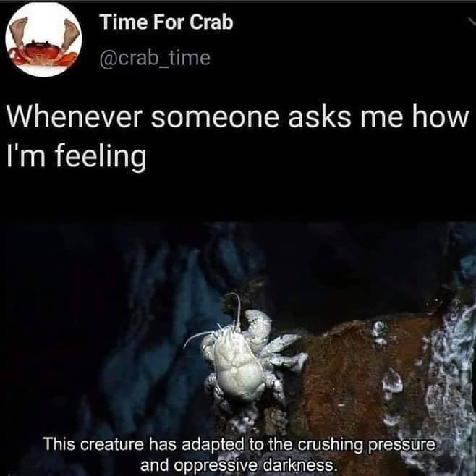The image size is (476, 476).
Task: Open the Time For Crab display name
Action: (166, 22)
